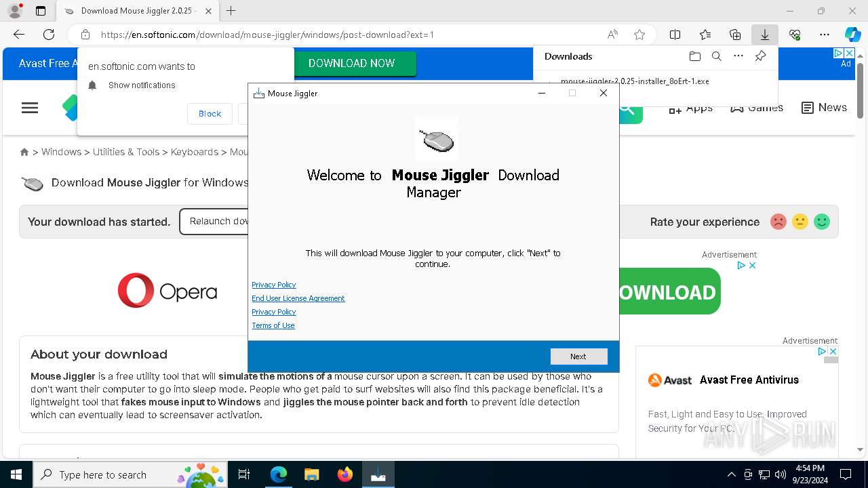Open second Privacy Policy link below EULA

[x=274, y=312]
